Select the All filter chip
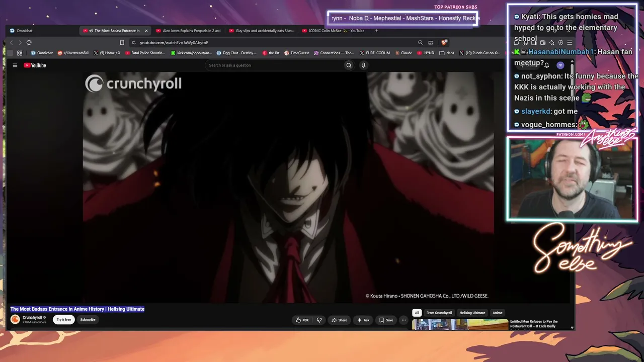Screen dimensions: 644x362 tap(417, 313)
